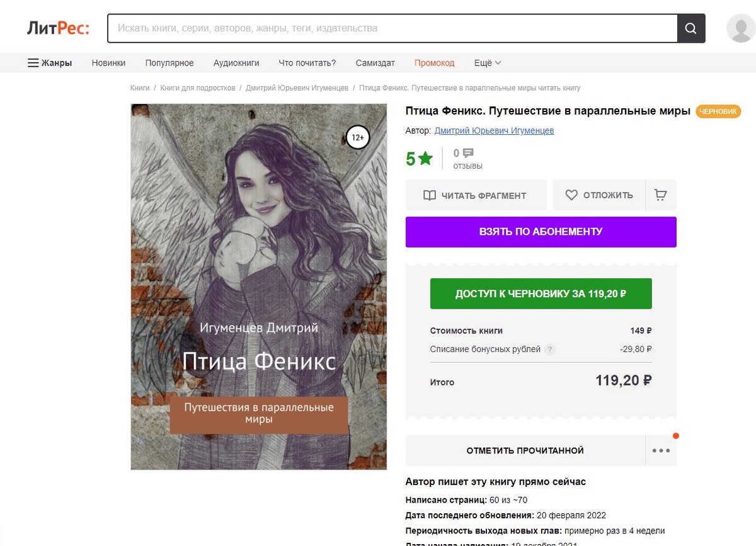Click the book cover thumbnail
756x546 pixels.
pyautogui.click(x=258, y=286)
